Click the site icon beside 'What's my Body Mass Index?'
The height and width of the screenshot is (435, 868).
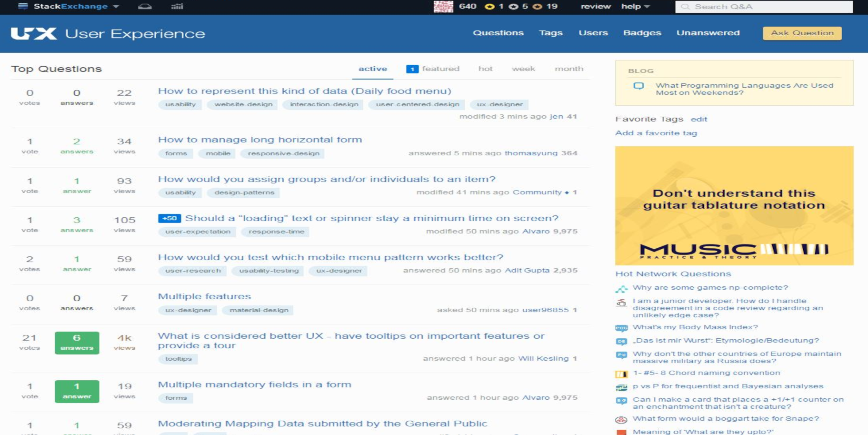(x=621, y=328)
